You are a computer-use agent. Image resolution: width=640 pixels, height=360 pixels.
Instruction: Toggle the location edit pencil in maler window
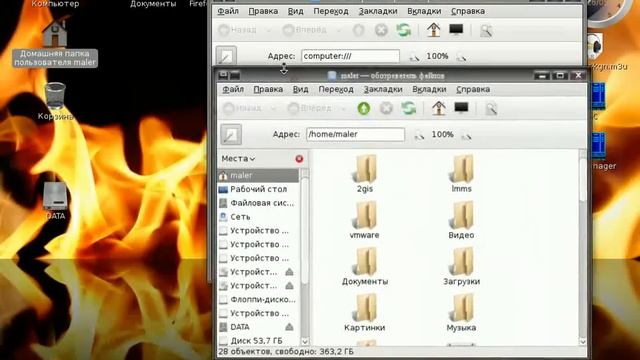(231, 135)
